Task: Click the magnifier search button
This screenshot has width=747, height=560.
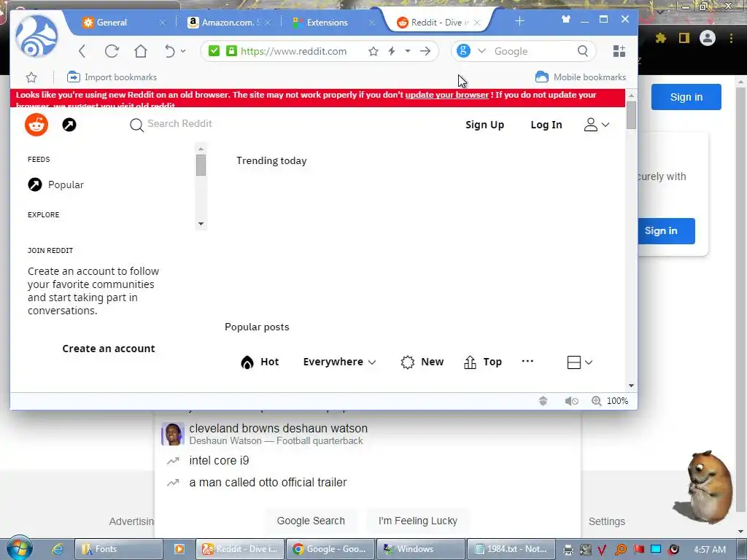Action: click(x=583, y=51)
